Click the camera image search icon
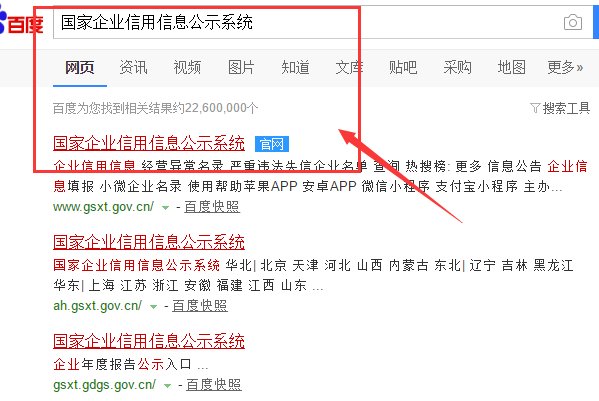The height and width of the screenshot is (401, 599). coord(573,23)
